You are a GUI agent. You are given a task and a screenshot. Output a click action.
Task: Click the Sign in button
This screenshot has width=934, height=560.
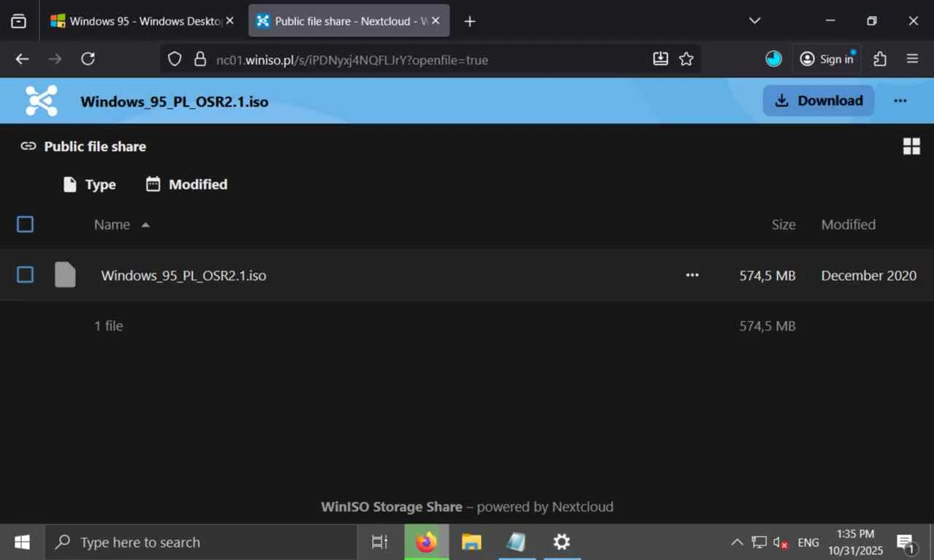tap(827, 59)
